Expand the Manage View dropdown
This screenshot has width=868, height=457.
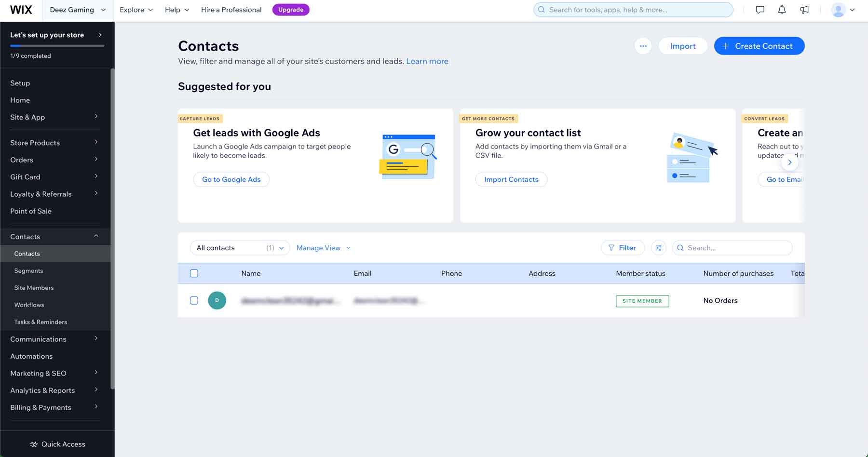[324, 248]
